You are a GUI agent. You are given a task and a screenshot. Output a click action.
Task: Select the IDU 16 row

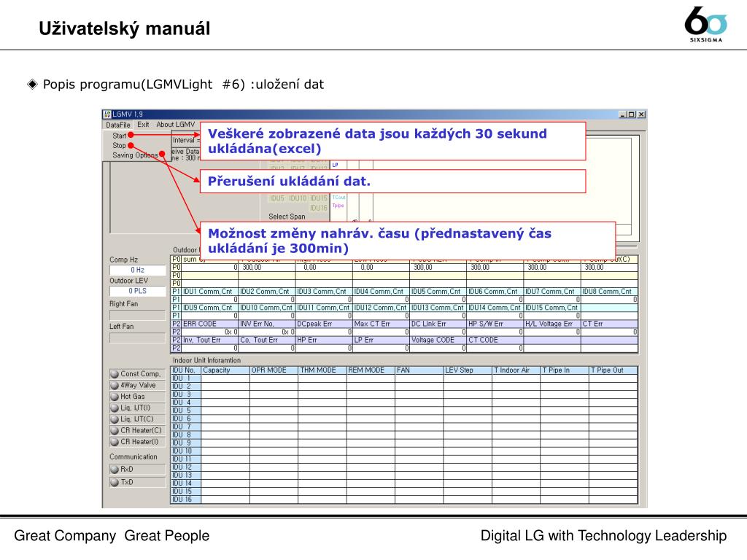pyautogui.click(x=404, y=499)
